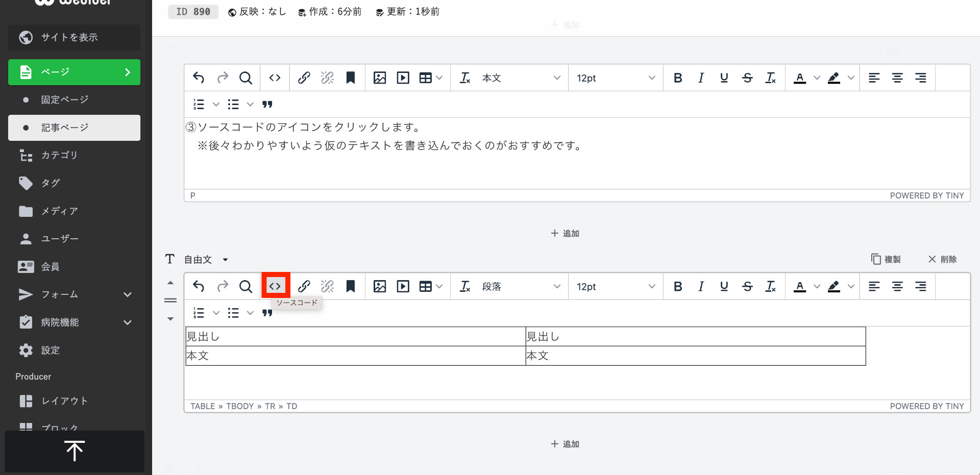Open カテゴリ in the sidebar
The width and height of the screenshot is (980, 475).
pyautogui.click(x=59, y=155)
